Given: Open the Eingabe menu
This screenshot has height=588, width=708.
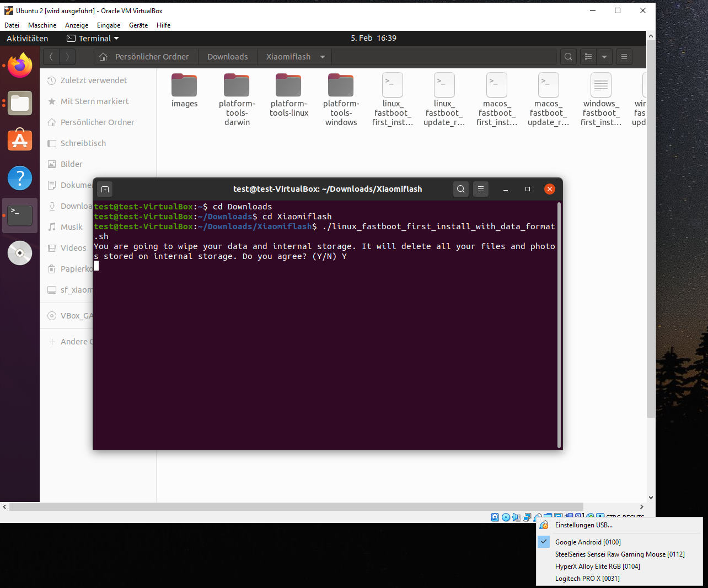Looking at the screenshot, I should point(109,25).
